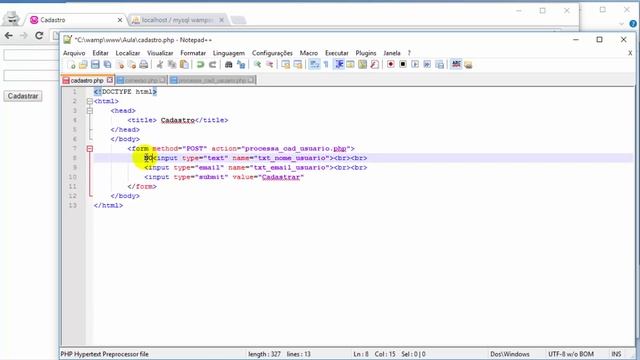Switch to the processa_cad_usuario.php tab
Screen dimensions: 640x360
(212, 80)
